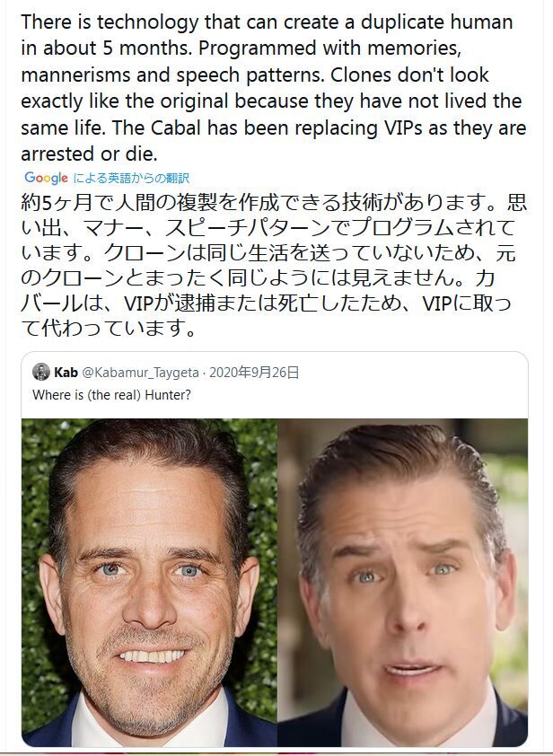
Task: View the left photo of the smiling man
Action: coord(149,583)
